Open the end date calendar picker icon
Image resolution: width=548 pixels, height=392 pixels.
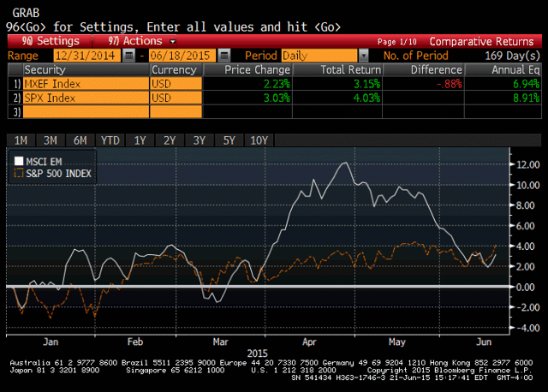point(223,55)
